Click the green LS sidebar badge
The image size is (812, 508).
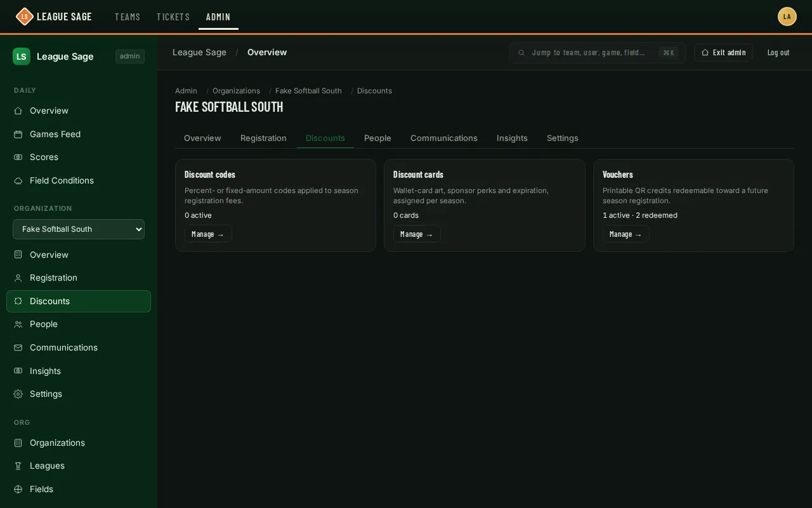pyautogui.click(x=22, y=57)
